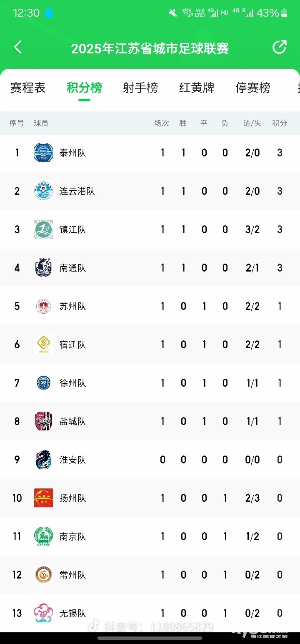This screenshot has width=300, height=644.
Task: Tap the Suzhou team (苏州队) logo
Action: pos(43,306)
